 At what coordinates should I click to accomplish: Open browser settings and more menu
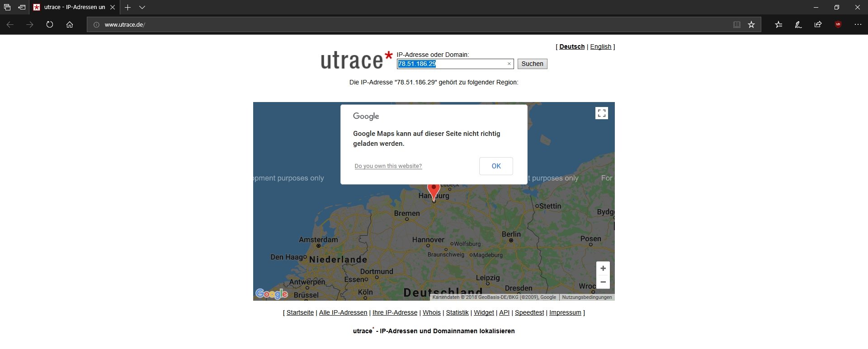(858, 25)
